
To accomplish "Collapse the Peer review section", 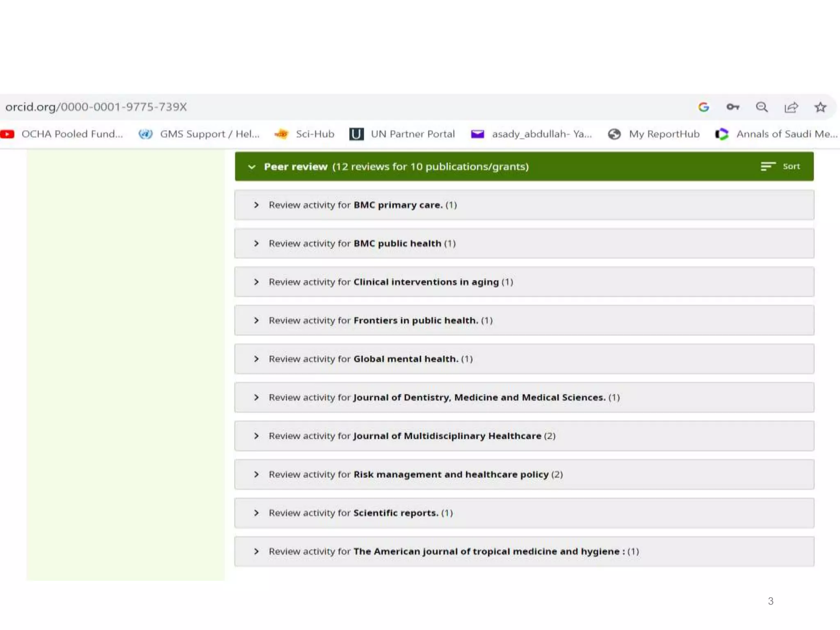I will (252, 167).
